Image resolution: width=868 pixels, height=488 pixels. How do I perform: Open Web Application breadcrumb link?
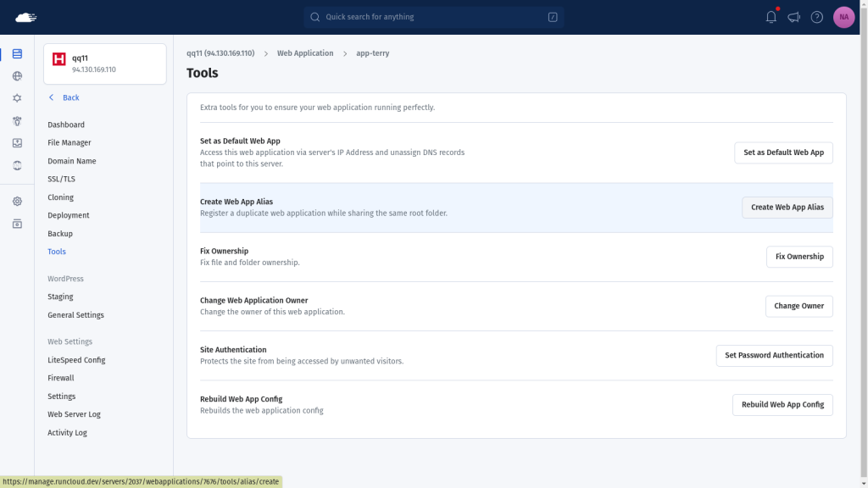click(305, 53)
